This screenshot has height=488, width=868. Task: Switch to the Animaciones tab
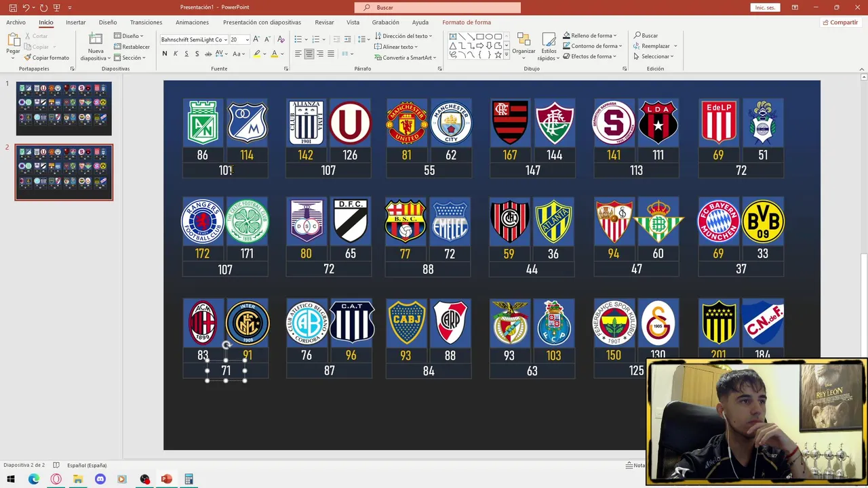pos(192,22)
